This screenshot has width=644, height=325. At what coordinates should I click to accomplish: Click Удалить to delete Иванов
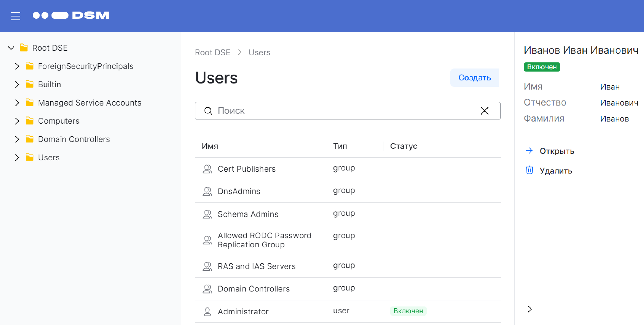click(x=556, y=170)
